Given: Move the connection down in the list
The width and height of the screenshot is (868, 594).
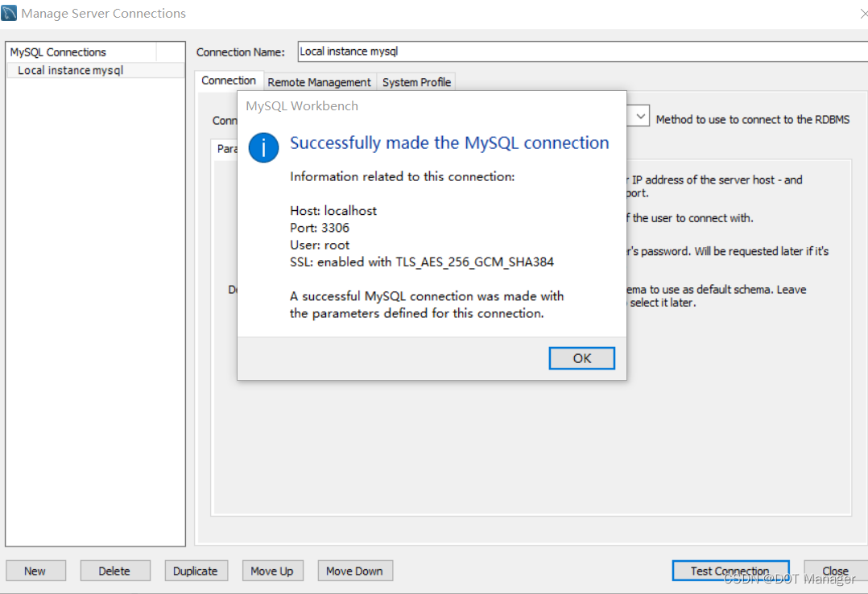Looking at the screenshot, I should point(355,571).
